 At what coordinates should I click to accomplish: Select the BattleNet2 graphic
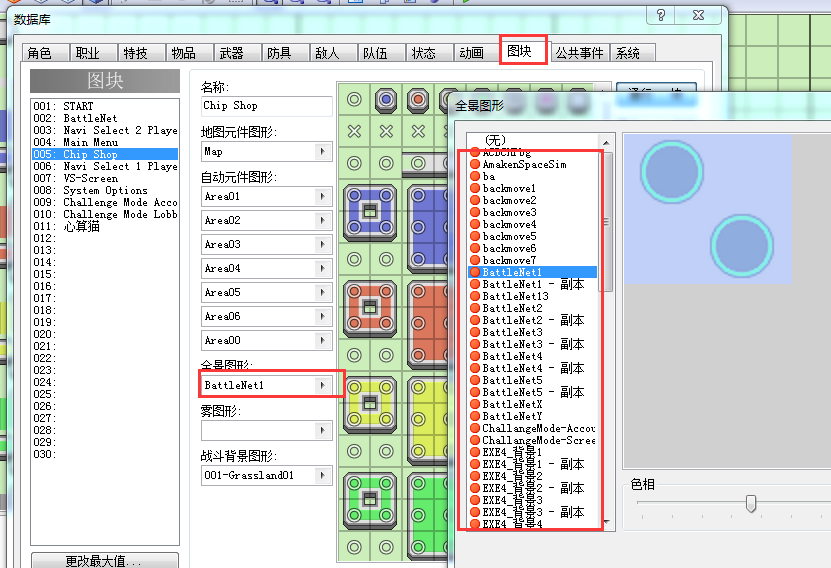tap(533, 308)
